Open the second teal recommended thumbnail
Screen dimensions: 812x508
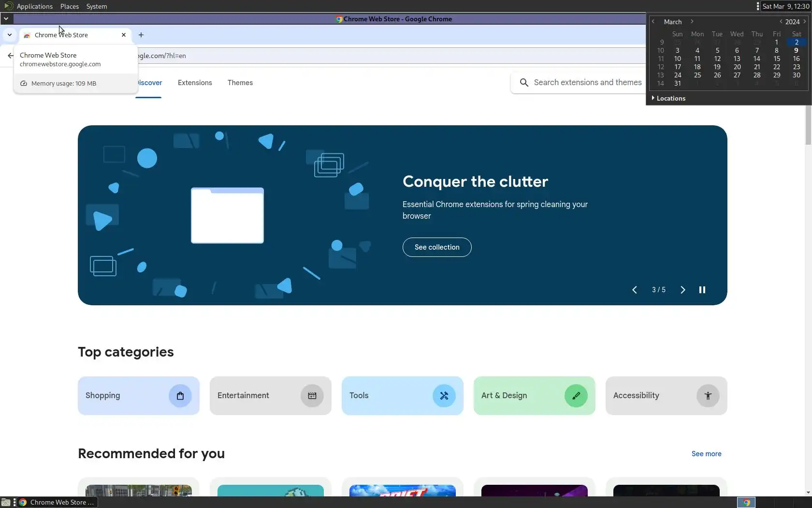coord(271,491)
